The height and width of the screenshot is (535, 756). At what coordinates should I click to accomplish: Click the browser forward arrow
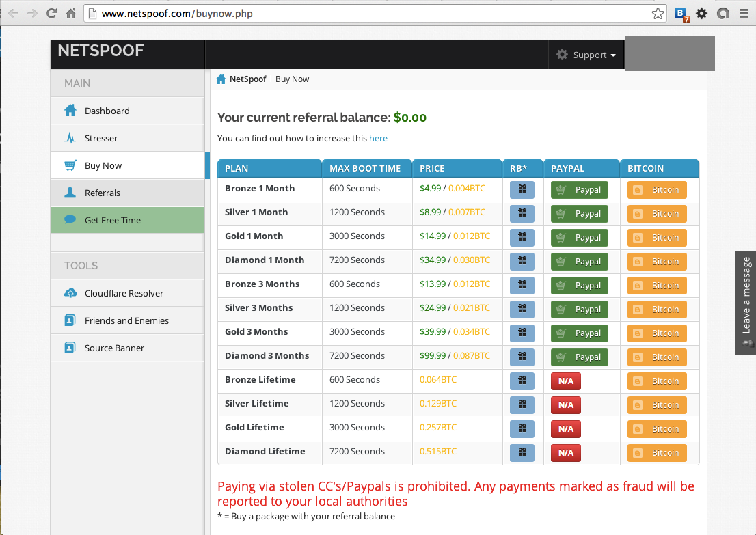pyautogui.click(x=32, y=14)
